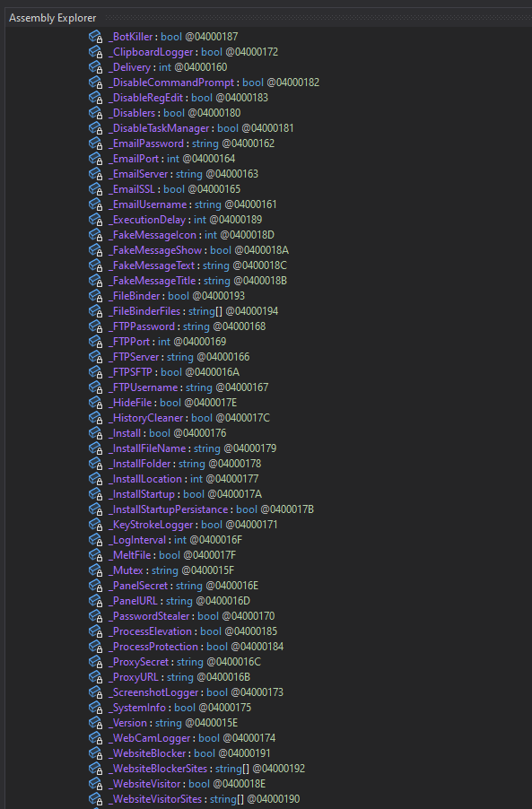
Task: Click the field icon beside _PasswordStealer
Action: pos(95,616)
